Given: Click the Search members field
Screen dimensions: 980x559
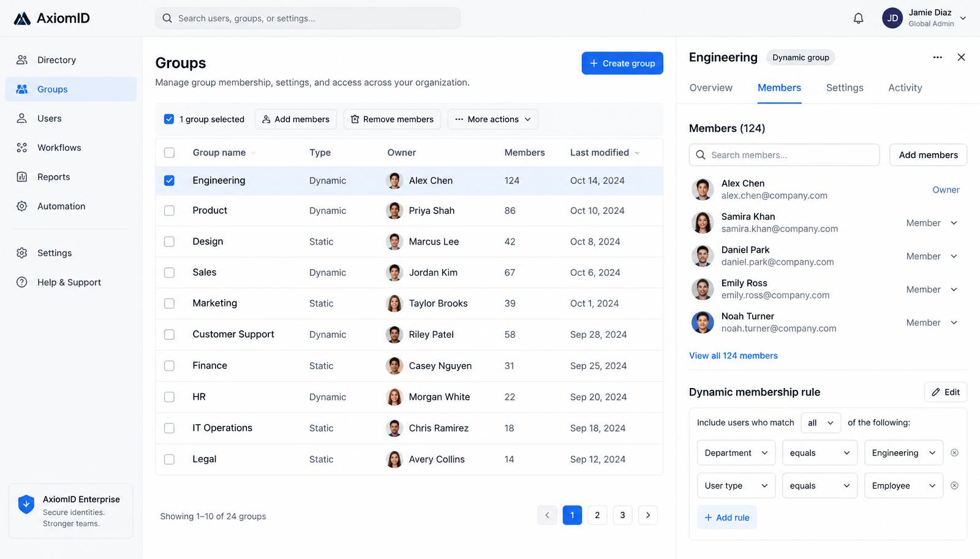Looking at the screenshot, I should click(784, 155).
